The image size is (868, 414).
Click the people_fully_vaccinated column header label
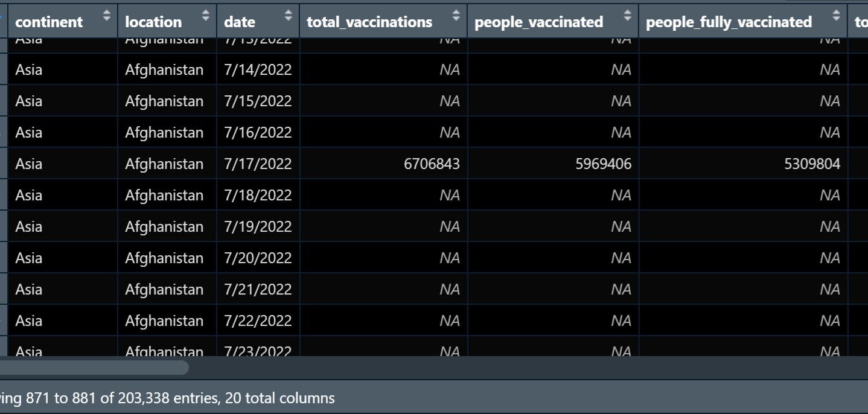pos(728,21)
